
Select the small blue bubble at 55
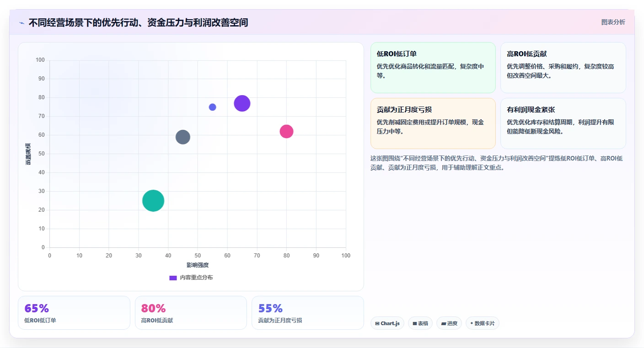tap(212, 107)
